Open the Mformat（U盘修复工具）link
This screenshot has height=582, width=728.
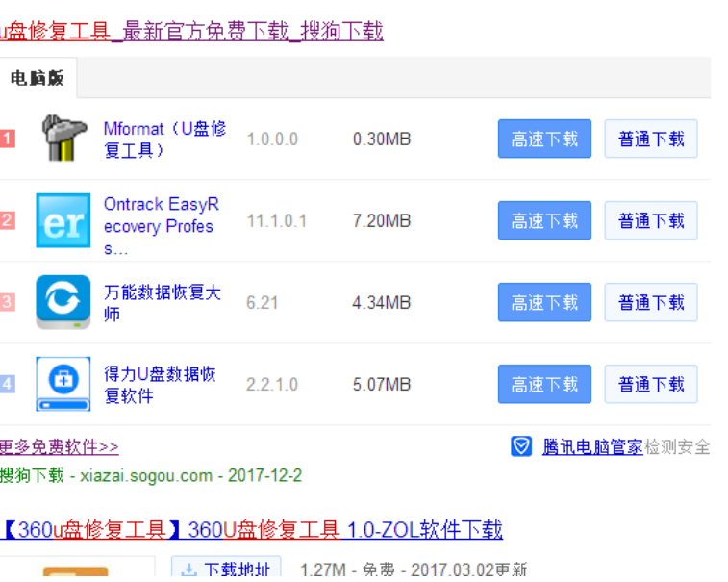click(164, 139)
